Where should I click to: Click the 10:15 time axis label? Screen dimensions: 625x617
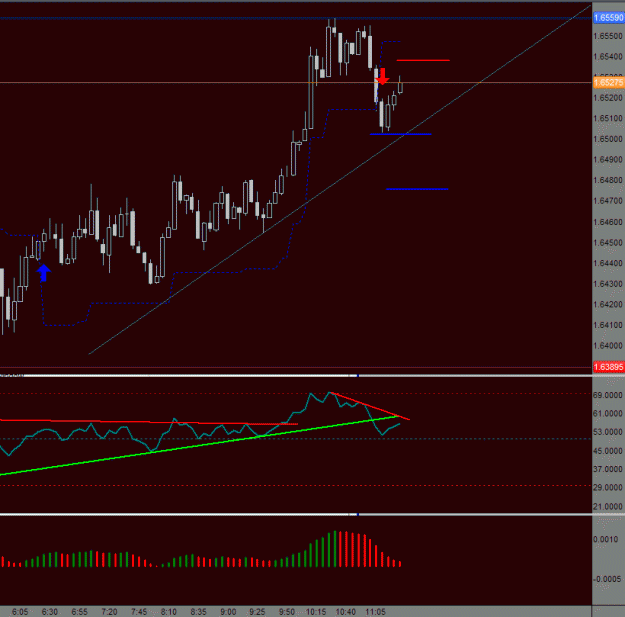(x=316, y=612)
